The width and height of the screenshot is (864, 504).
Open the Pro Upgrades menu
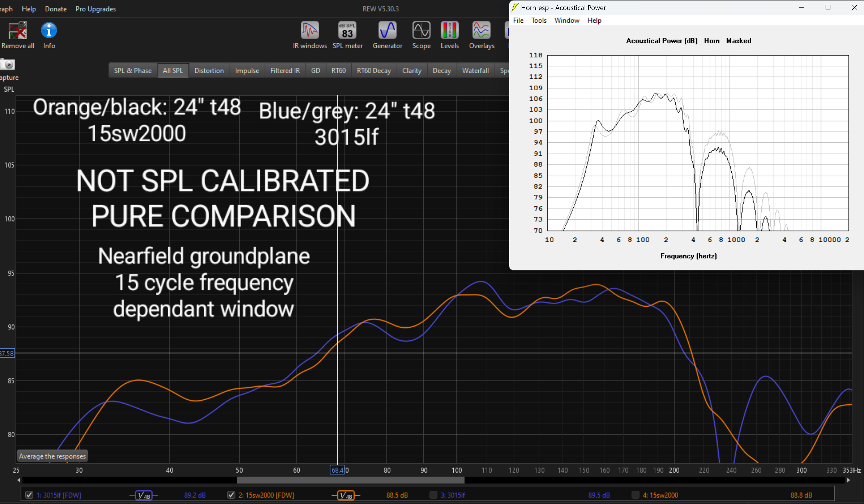coord(95,9)
